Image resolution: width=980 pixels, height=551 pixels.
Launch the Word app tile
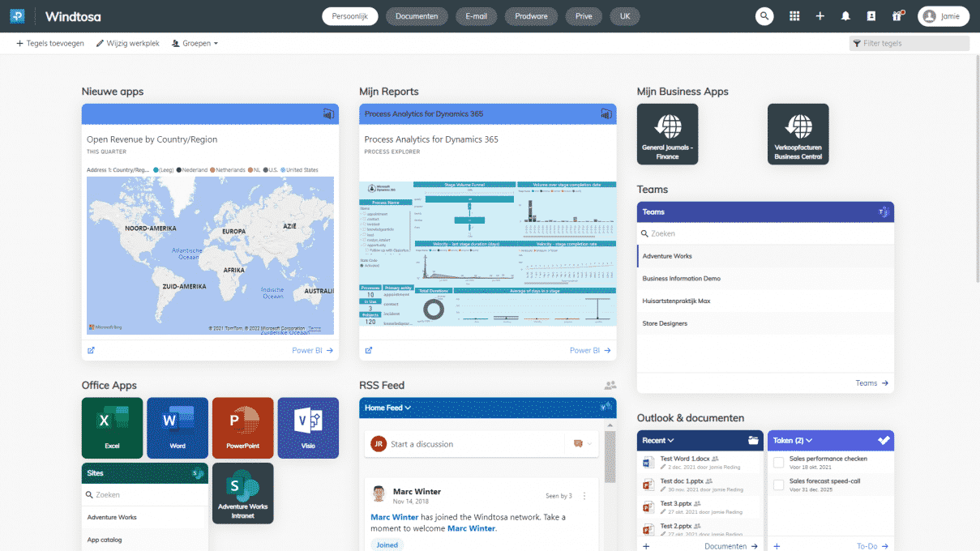point(178,428)
